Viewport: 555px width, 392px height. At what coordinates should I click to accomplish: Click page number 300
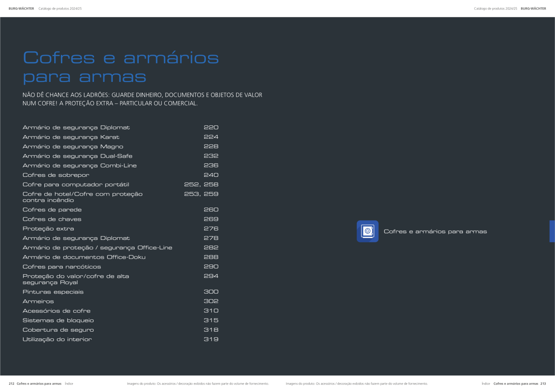click(x=211, y=292)
